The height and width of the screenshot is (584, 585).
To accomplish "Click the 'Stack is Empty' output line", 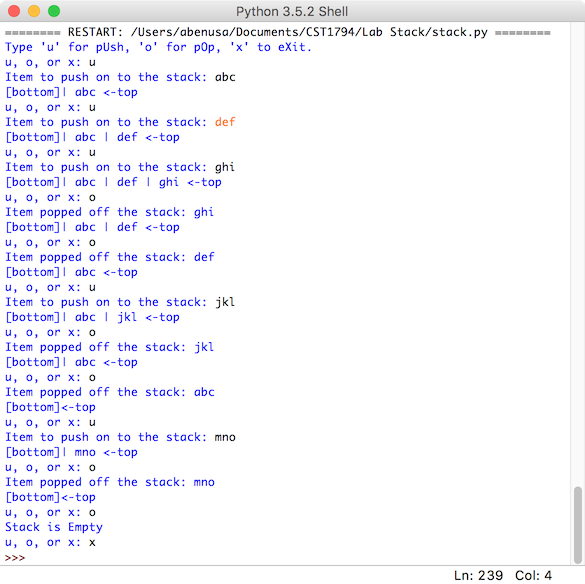I will point(54,527).
